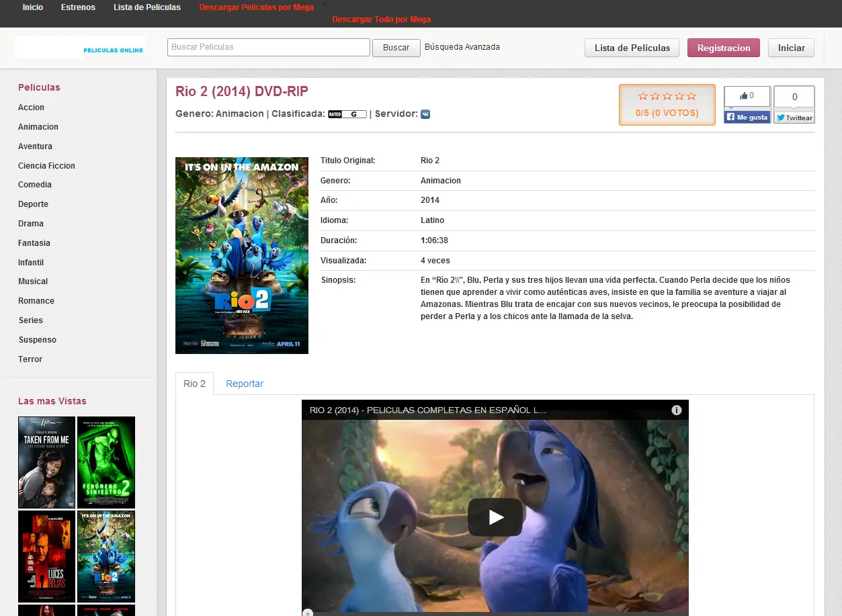Image resolution: width=842 pixels, height=616 pixels.
Task: Click the Rio 2 (2014) DVD-RIP heading
Action: pyautogui.click(x=242, y=92)
